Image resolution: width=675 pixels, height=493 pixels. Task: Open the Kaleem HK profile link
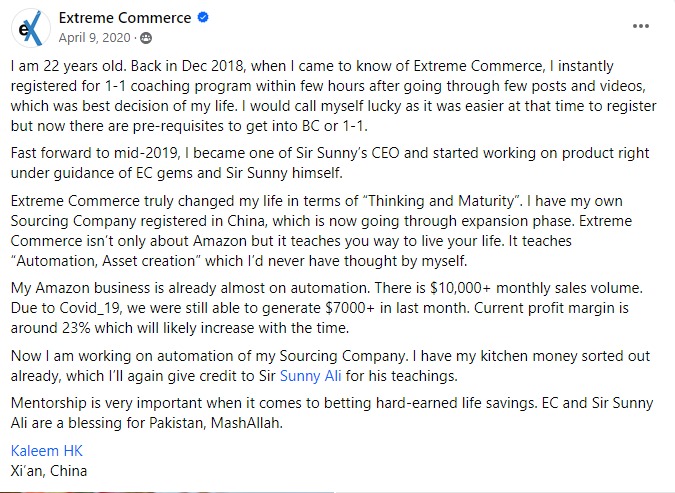coord(46,451)
